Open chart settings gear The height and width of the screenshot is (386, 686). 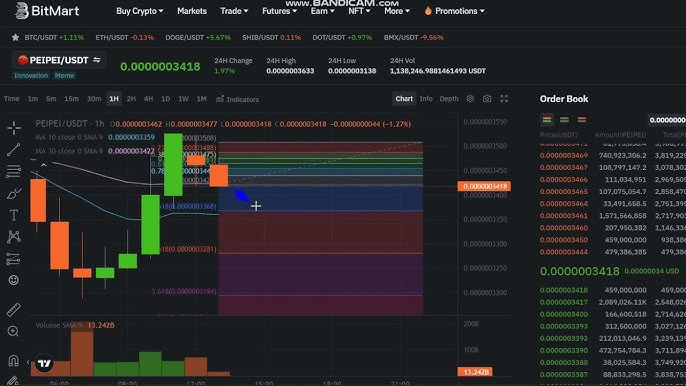click(x=470, y=98)
